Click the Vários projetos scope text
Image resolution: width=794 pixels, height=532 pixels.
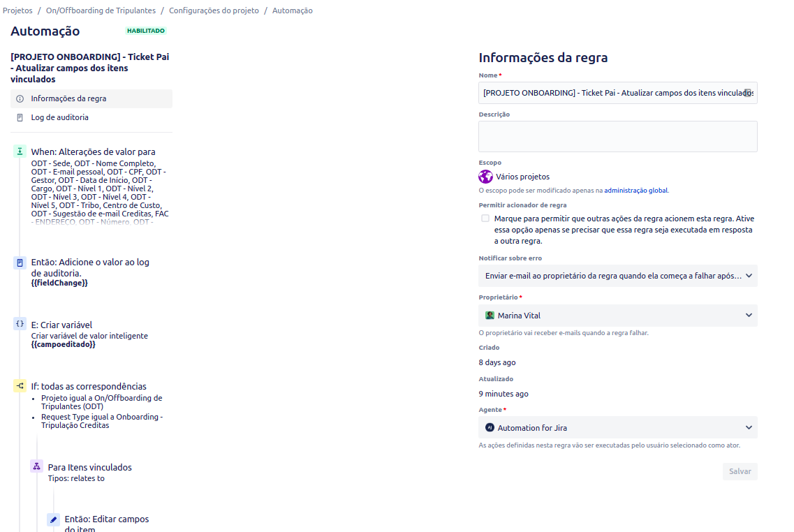pos(522,177)
